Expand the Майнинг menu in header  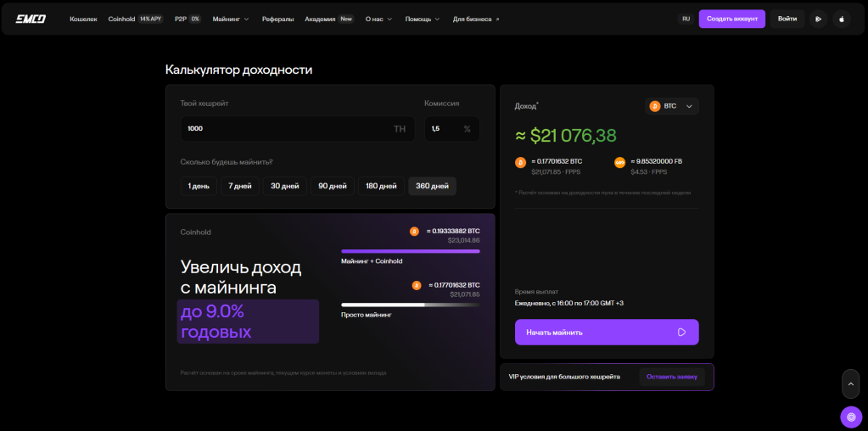tap(230, 19)
